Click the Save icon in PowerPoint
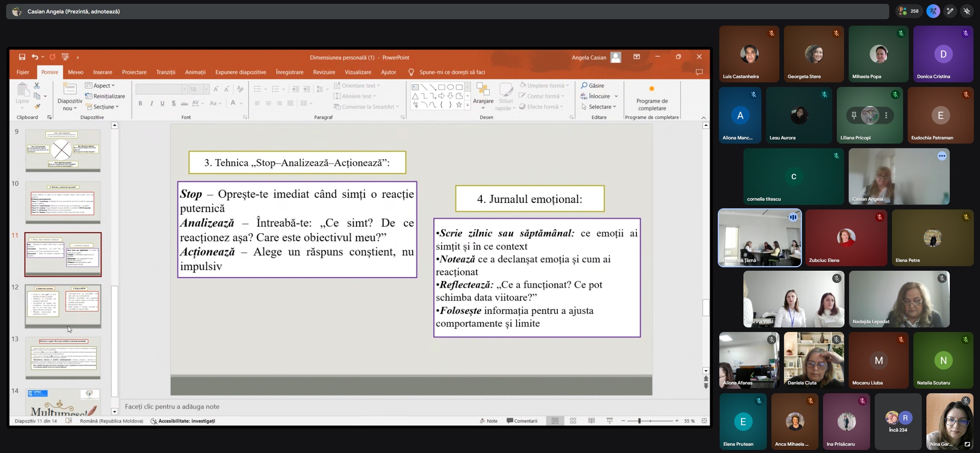This screenshot has height=453, width=980. [x=22, y=57]
